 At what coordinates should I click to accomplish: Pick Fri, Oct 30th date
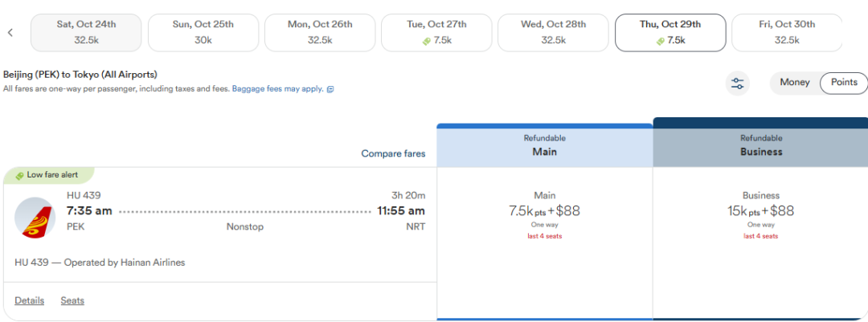[x=787, y=33]
